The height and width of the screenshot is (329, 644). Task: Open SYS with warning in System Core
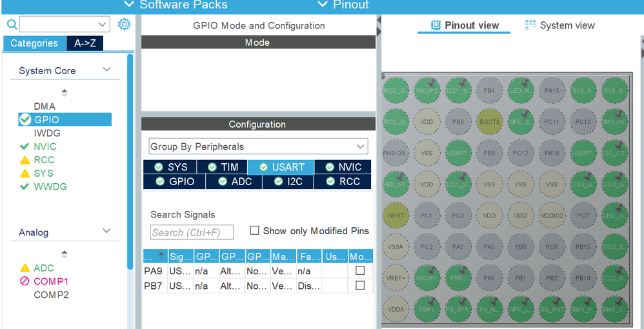pyautogui.click(x=43, y=174)
